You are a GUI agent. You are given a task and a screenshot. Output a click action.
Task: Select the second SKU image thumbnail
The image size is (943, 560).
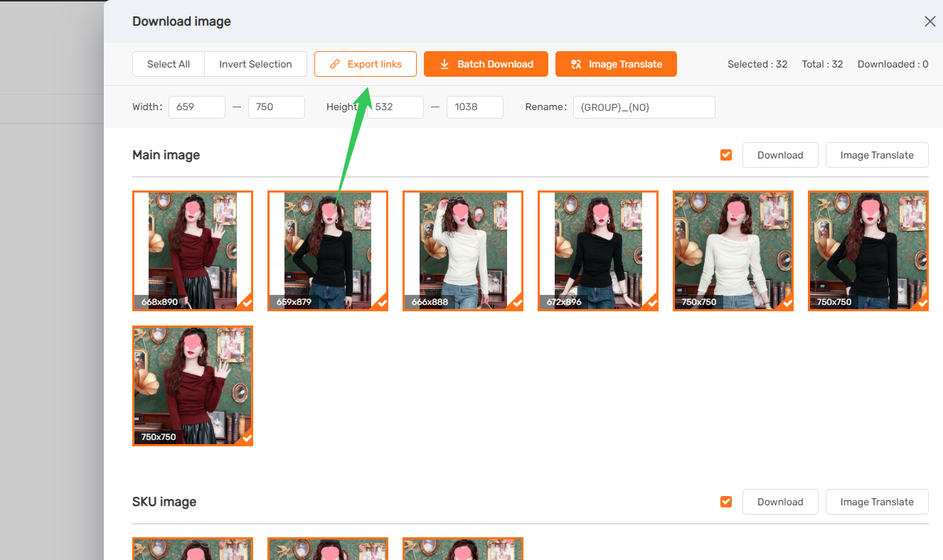coord(328,549)
